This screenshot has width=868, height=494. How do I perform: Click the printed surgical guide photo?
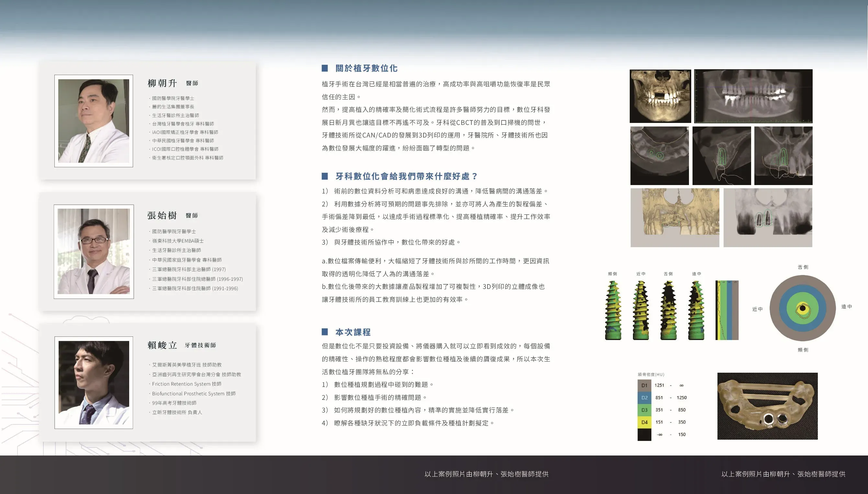pos(767,406)
